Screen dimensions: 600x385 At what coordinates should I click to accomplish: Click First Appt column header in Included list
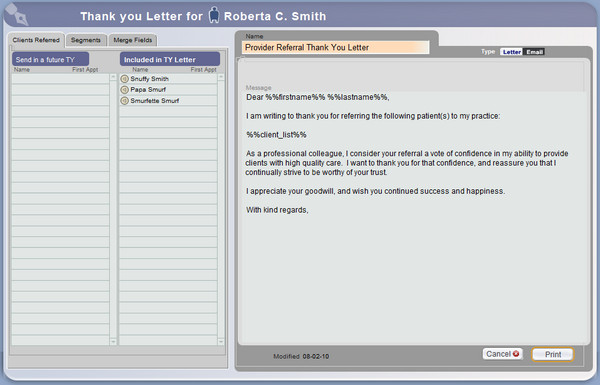click(x=204, y=70)
